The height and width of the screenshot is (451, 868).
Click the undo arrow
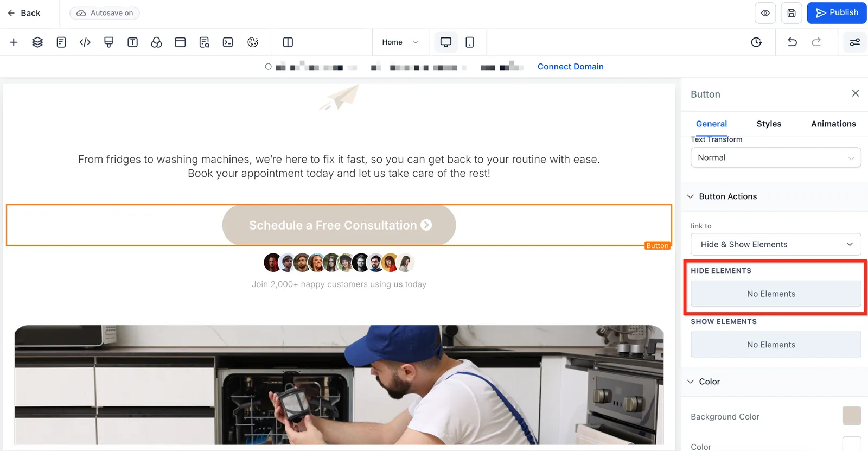(792, 42)
